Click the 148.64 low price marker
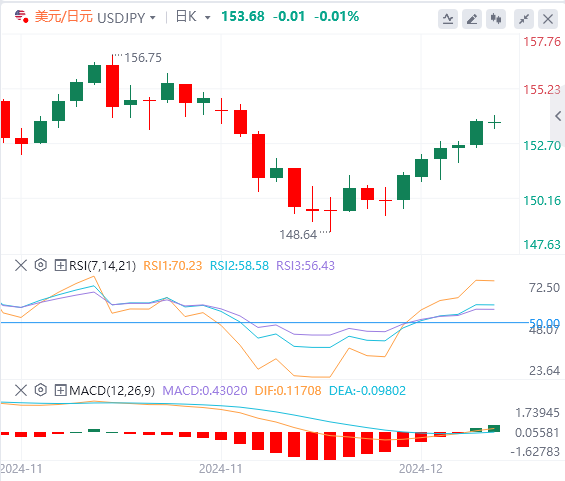 tap(298, 235)
